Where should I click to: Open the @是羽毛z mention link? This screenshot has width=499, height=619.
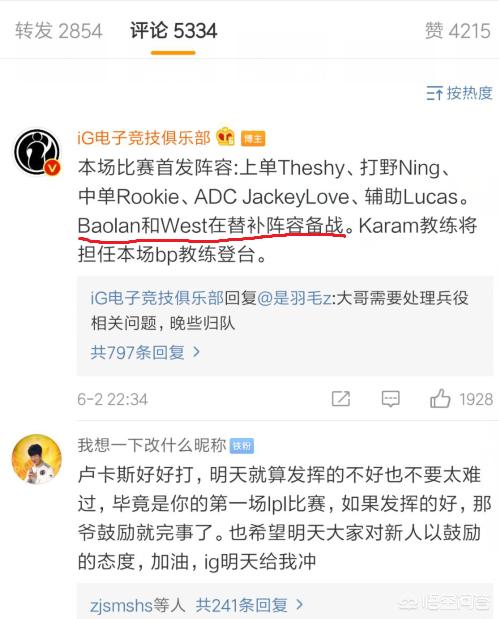click(x=295, y=298)
